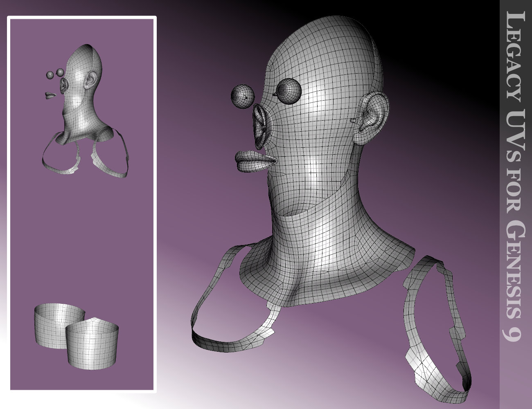Click the left wireframe eyeball sphere
532x409 pixels.
[244, 97]
